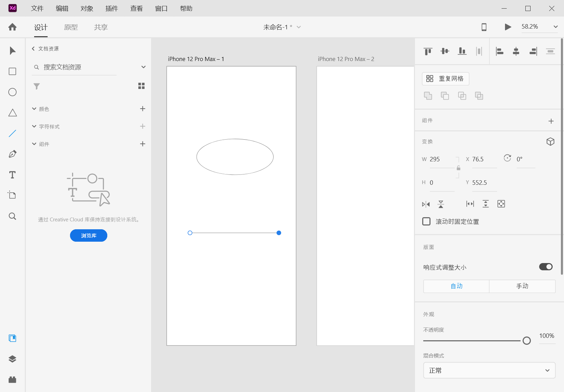This screenshot has width=564, height=392.
Task: Enable 滚动时固定位置 checkbox
Action: (427, 221)
